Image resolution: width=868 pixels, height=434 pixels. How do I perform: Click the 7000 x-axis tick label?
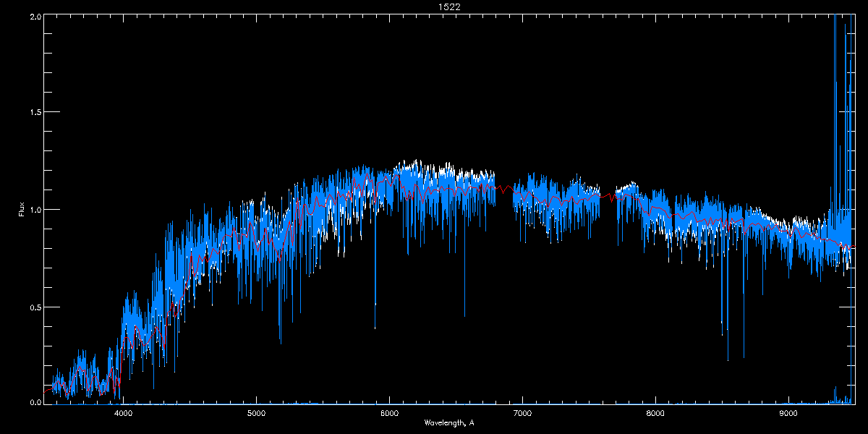522,413
